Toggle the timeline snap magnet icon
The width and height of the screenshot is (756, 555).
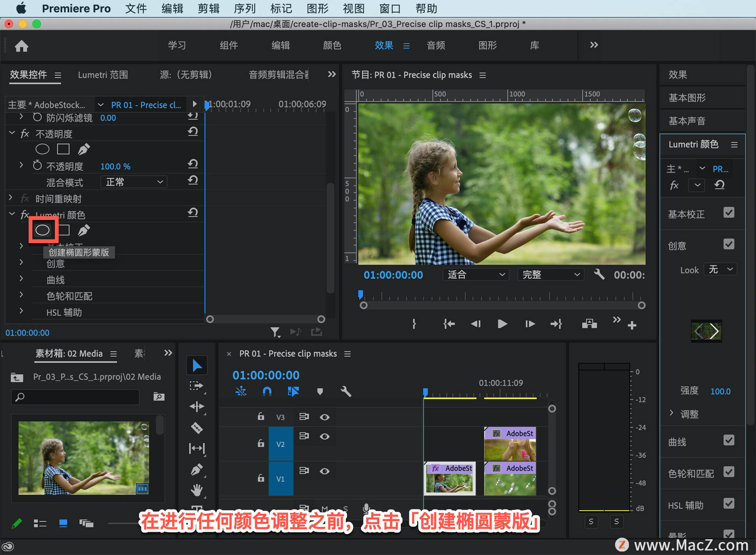[x=267, y=391]
